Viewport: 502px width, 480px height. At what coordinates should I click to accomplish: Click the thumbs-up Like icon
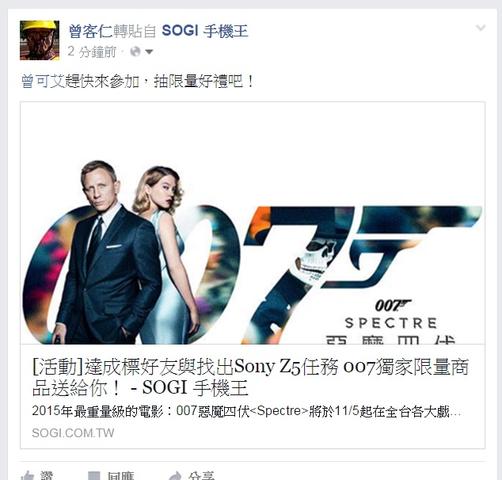click(27, 476)
